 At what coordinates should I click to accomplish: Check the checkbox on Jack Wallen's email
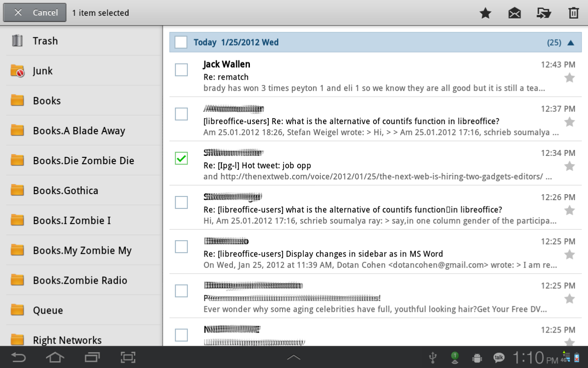[181, 69]
